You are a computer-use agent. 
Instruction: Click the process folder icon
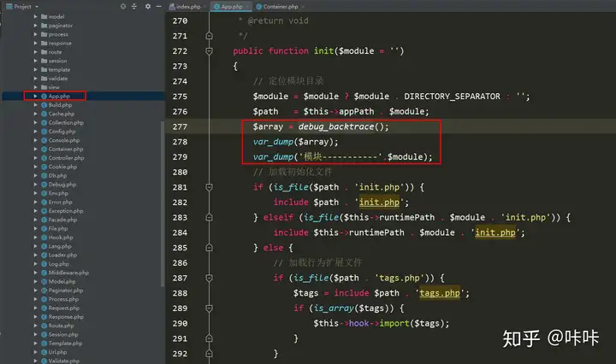44,34
